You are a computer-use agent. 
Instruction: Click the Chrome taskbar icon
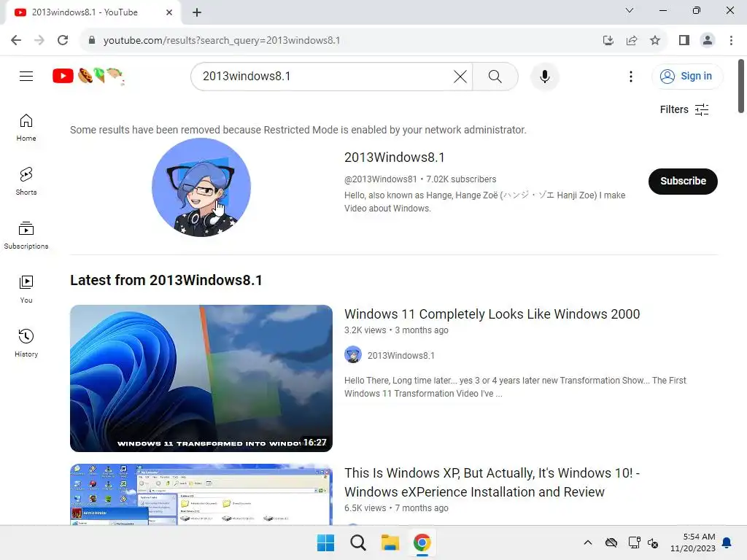pos(422,542)
